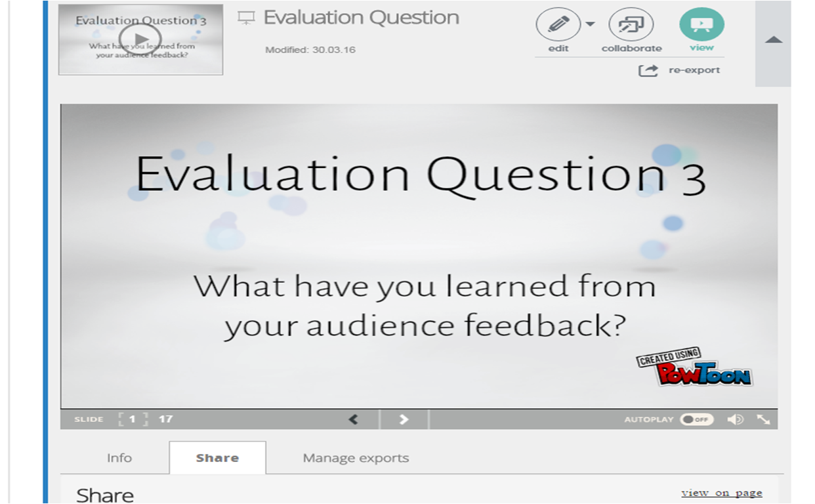The width and height of the screenshot is (815, 504).
Task: Click the total slide count '17'
Action: [x=166, y=419]
